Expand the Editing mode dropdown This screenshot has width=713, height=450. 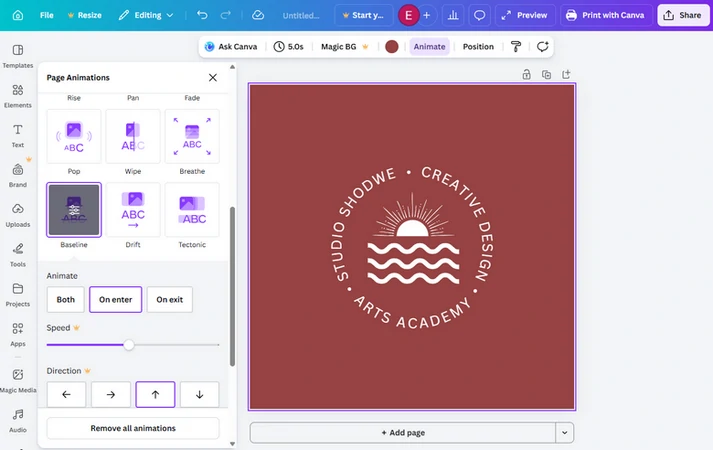click(x=146, y=15)
